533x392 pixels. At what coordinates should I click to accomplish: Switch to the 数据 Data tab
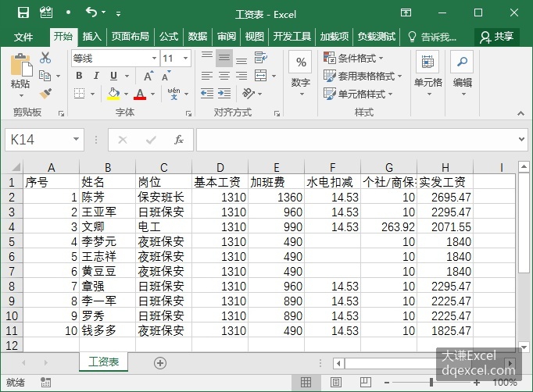coord(198,37)
